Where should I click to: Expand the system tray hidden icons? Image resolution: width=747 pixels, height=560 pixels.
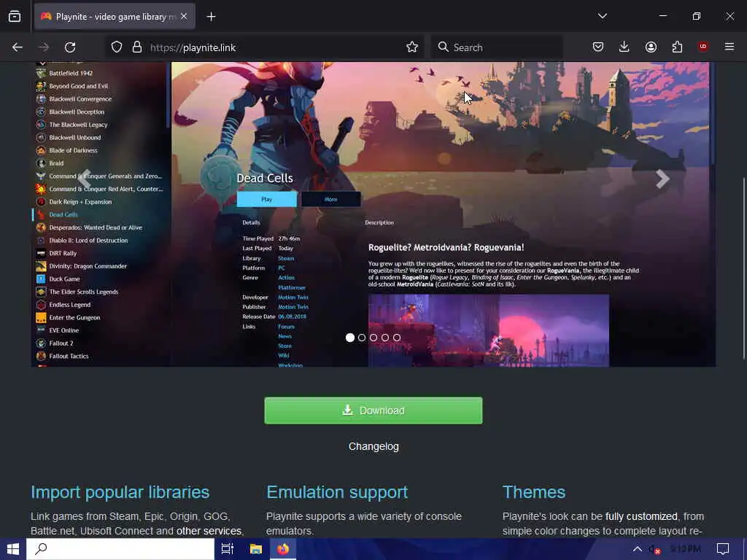pos(637,549)
